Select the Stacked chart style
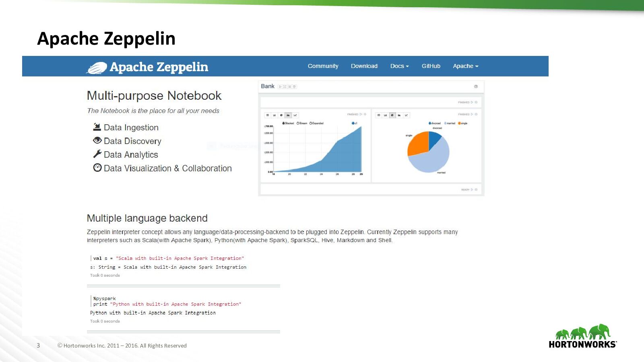This screenshot has height=362, width=644. 288,123
